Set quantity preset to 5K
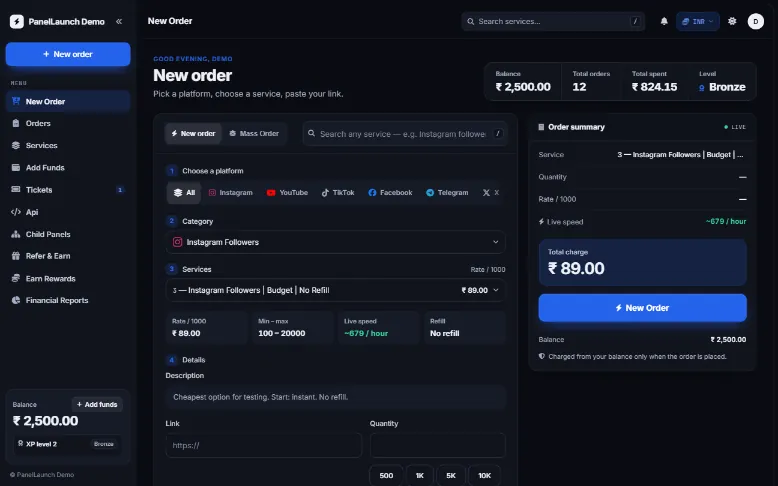 tap(451, 476)
